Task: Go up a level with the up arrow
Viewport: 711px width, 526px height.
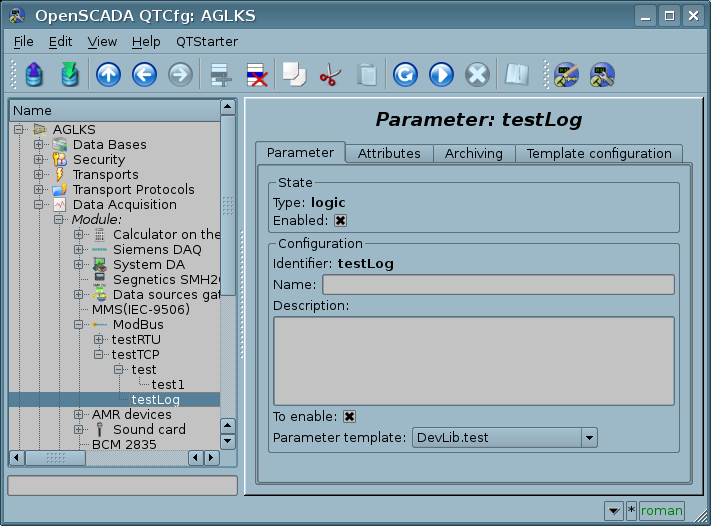Action: [x=108, y=74]
